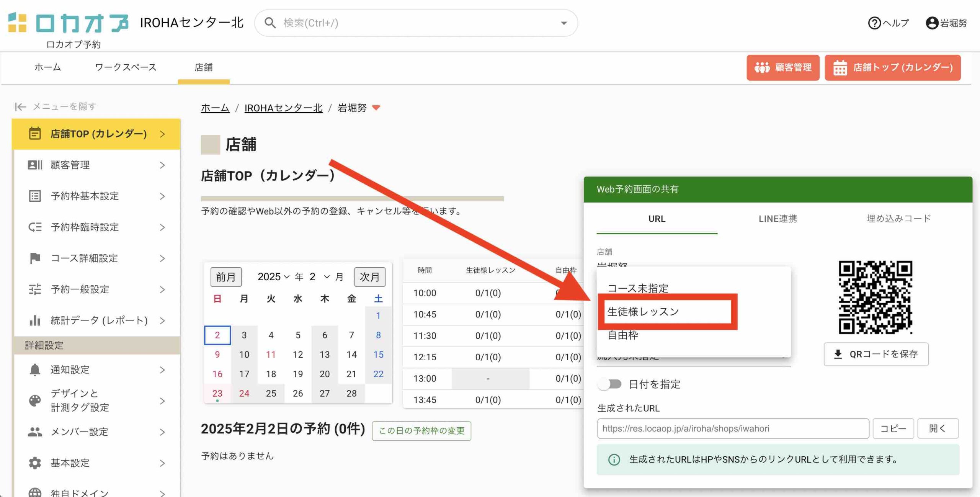
Task: Click the generated URL text field
Action: [733, 428]
